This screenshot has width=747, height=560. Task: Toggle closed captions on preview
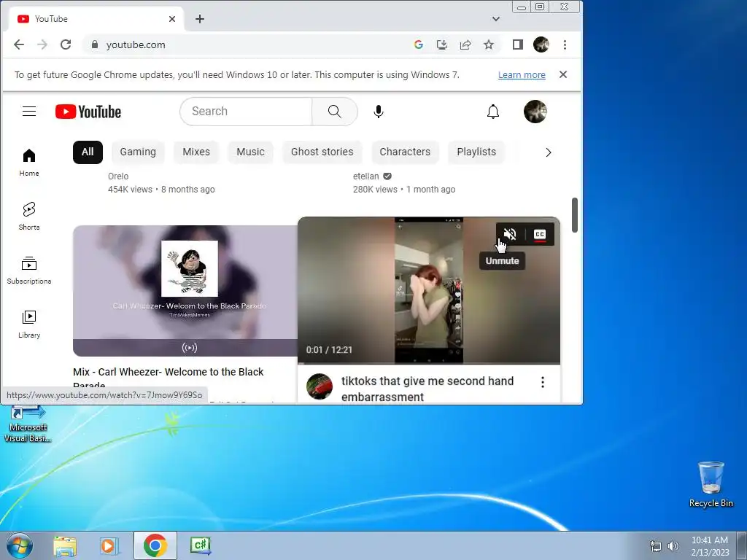(x=540, y=234)
